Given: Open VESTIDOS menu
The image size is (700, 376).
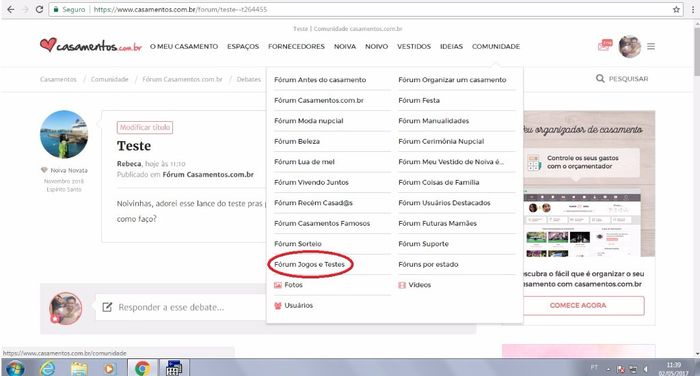Looking at the screenshot, I should coord(414,46).
